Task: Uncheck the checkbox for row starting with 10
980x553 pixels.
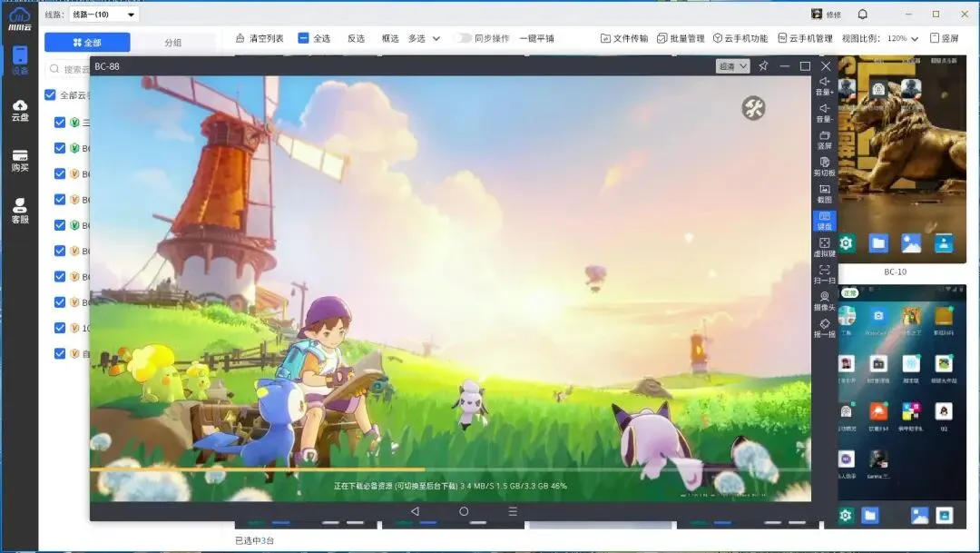Action: pos(60,327)
